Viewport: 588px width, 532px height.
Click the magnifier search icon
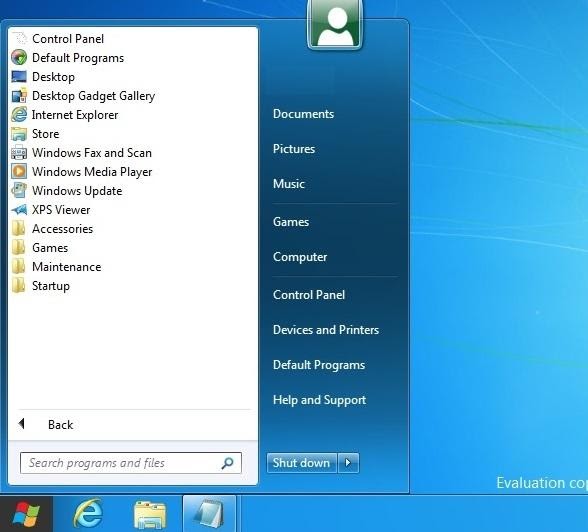click(227, 463)
